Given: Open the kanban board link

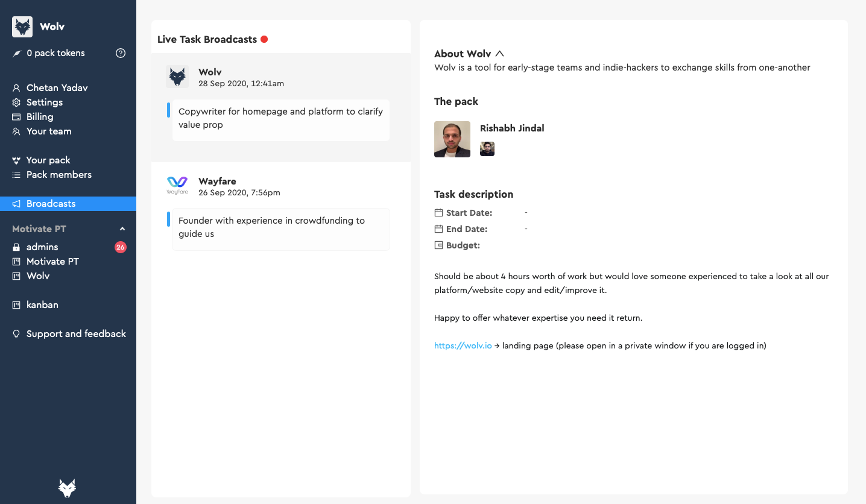Looking at the screenshot, I should (42, 305).
